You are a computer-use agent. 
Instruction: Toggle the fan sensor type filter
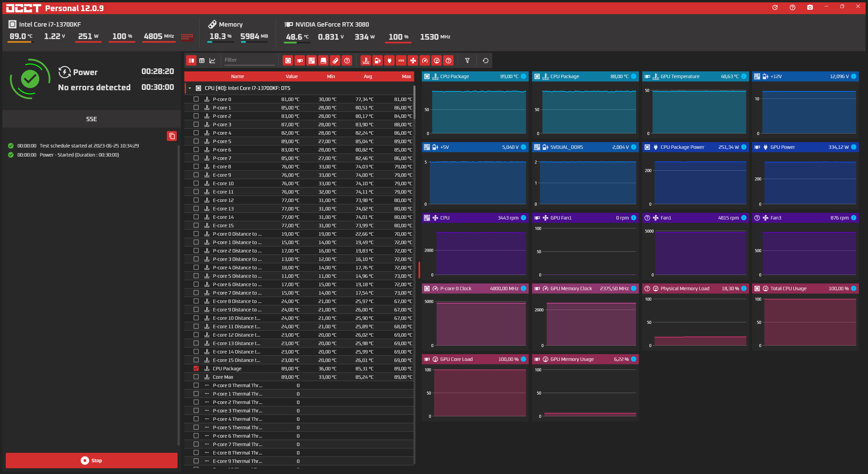(413, 61)
